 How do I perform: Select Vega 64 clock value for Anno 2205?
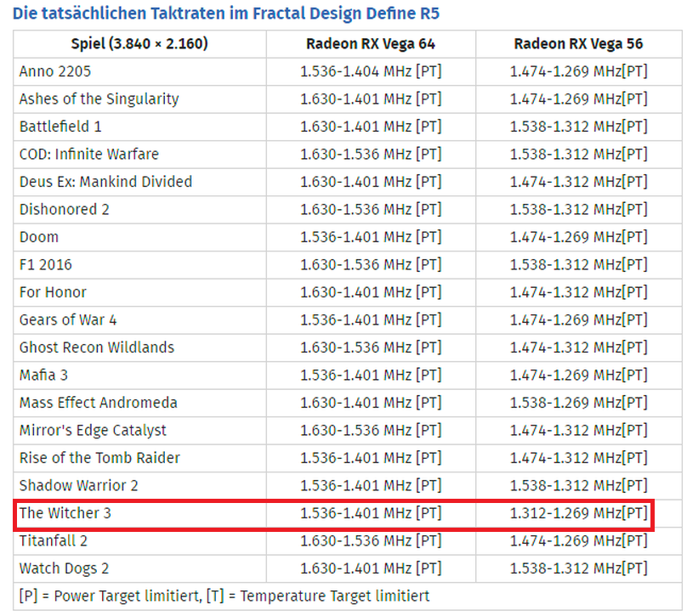(x=371, y=71)
